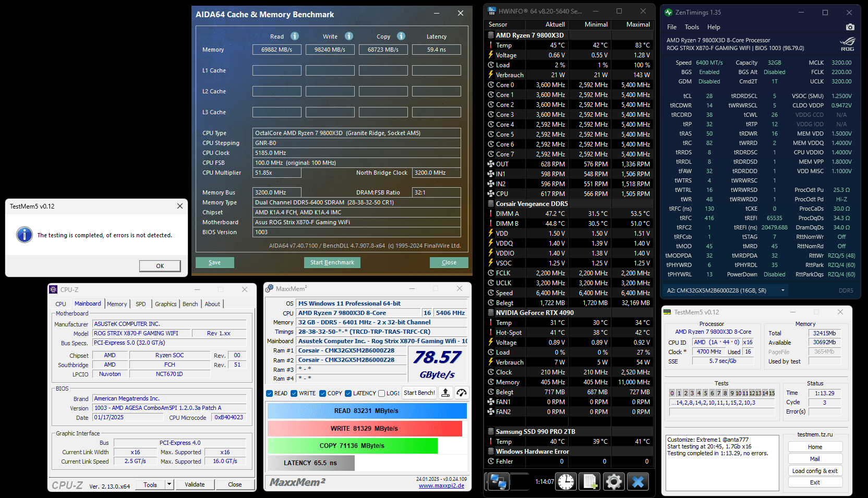This screenshot has height=498, width=868.
Task: Collapse the AMD Ryzen 7 9800X3D sensor group
Action: tap(491, 35)
